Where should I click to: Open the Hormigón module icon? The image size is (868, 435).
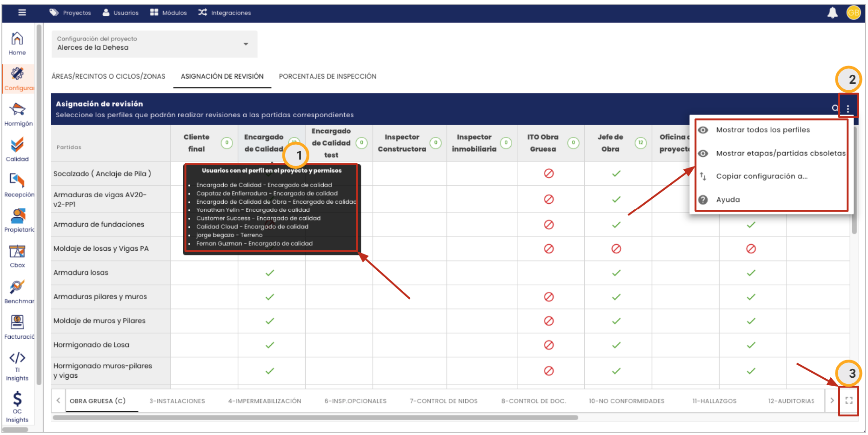(x=18, y=114)
